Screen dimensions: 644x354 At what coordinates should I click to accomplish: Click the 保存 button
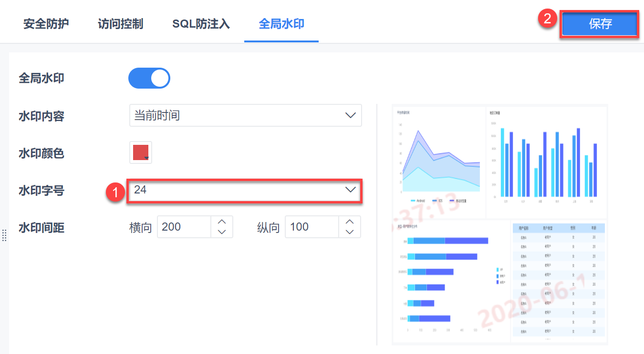tap(600, 24)
